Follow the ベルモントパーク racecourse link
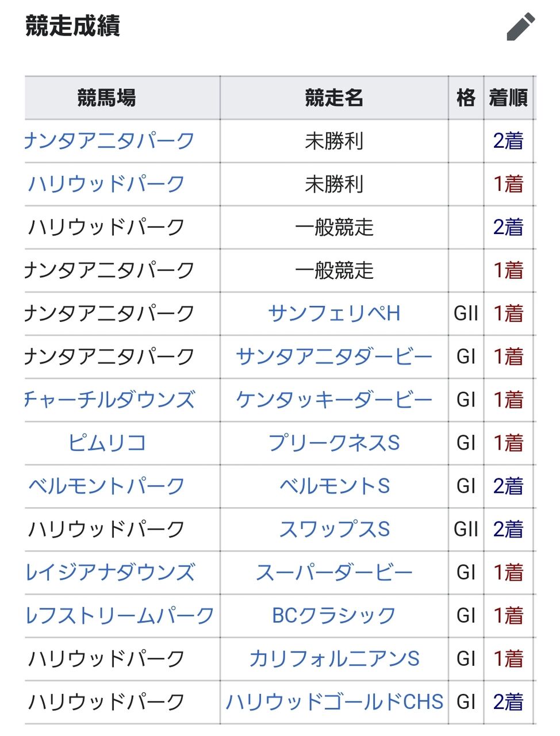Viewport: 560px width, 736px height. (106, 486)
